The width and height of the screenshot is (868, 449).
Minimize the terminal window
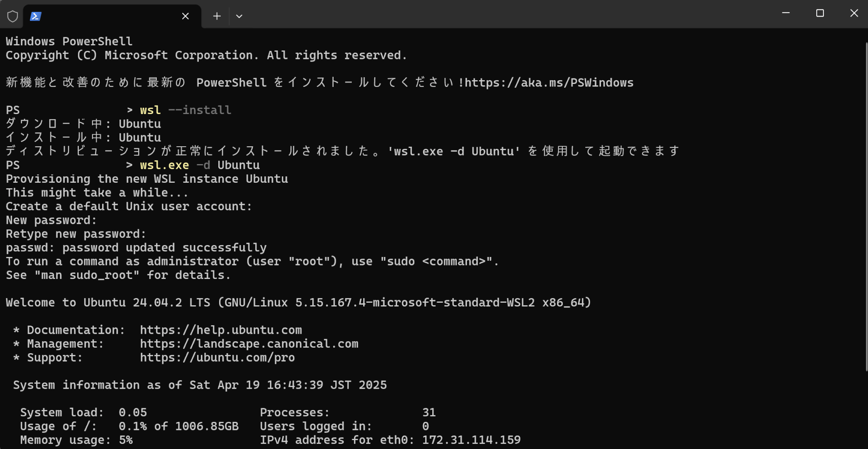(785, 13)
